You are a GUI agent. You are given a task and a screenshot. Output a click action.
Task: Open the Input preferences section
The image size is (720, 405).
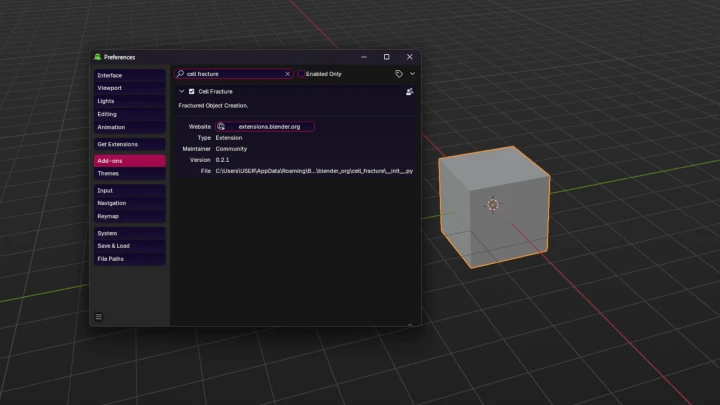pos(129,190)
